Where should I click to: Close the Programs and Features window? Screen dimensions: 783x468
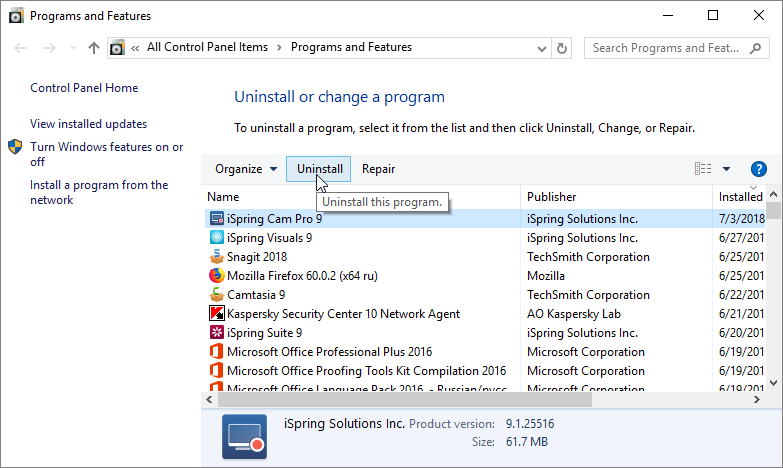[x=759, y=15]
